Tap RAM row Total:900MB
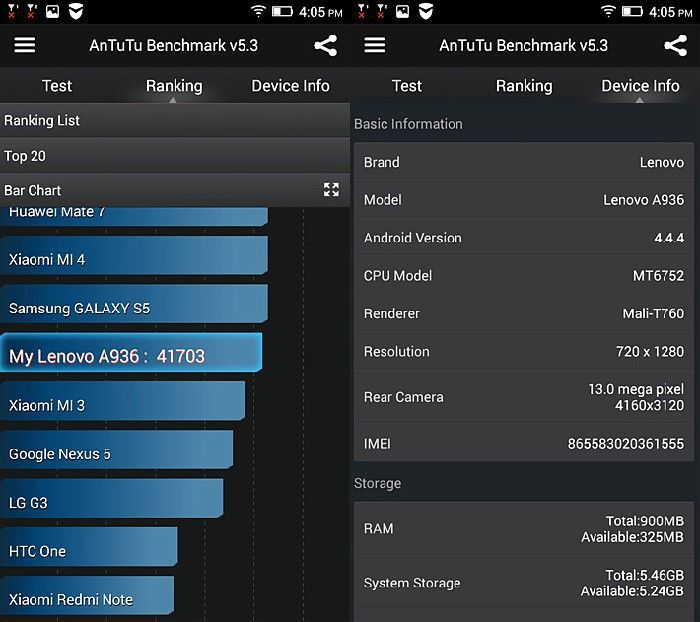 click(x=524, y=529)
